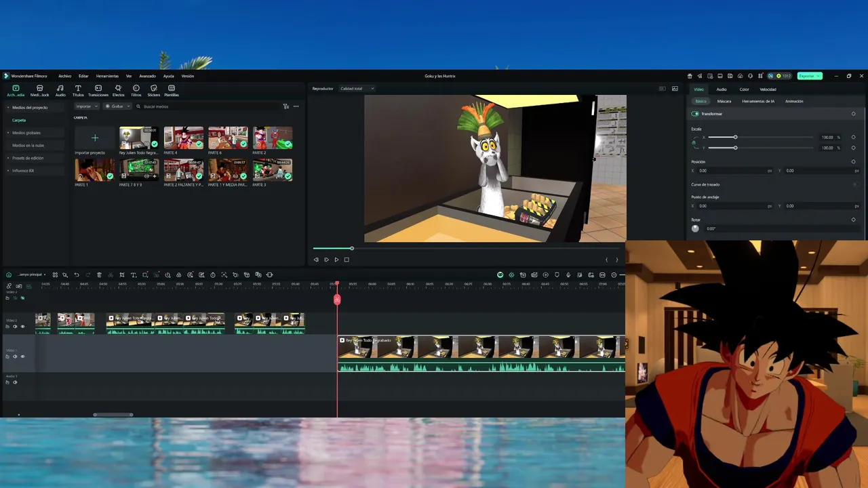
Task: Select Carpeta in the sidebar
Action: coord(19,120)
